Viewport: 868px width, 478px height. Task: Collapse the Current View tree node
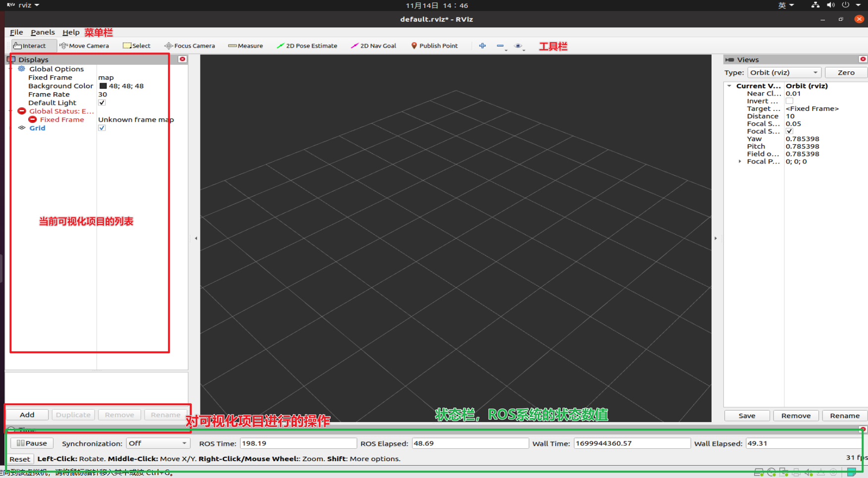click(729, 86)
